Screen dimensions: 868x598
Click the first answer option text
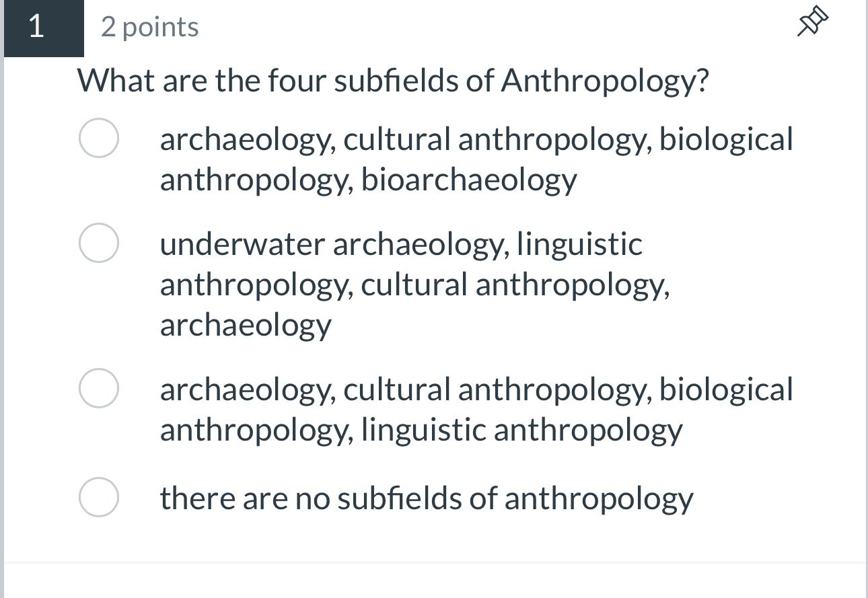(x=471, y=158)
